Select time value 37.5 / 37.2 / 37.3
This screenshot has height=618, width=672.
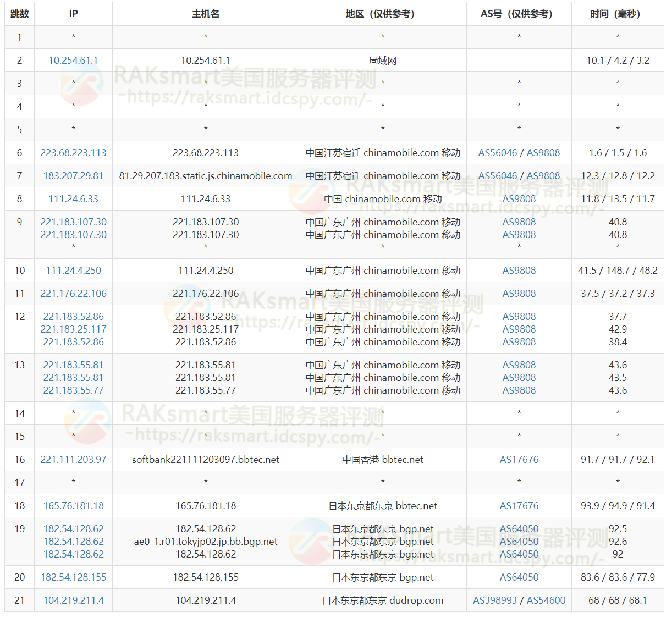pos(618,294)
